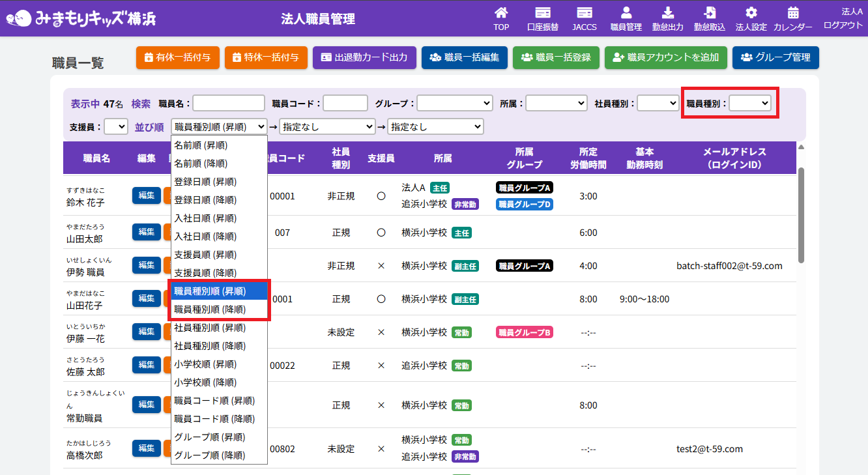868x475 pixels.
Task: Click the 特休一括付与 button
Action: [x=267, y=57]
